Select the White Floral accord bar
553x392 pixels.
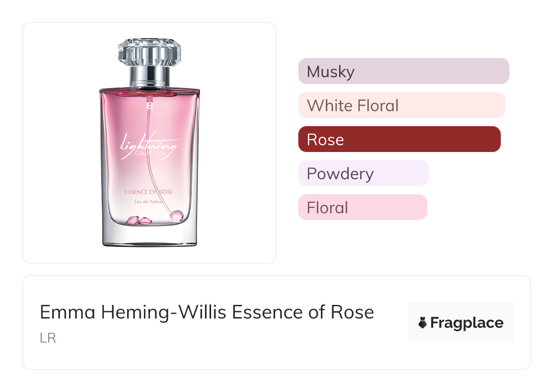pyautogui.click(x=401, y=105)
